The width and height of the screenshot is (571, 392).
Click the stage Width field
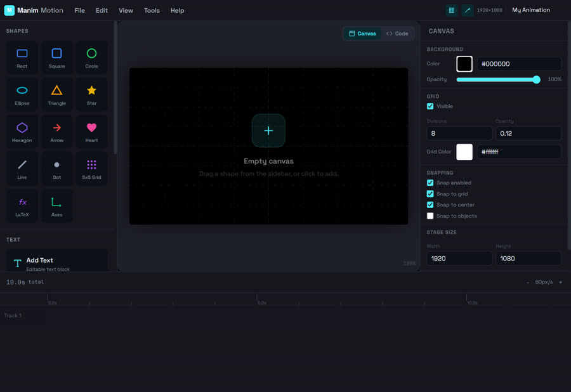[x=459, y=258]
